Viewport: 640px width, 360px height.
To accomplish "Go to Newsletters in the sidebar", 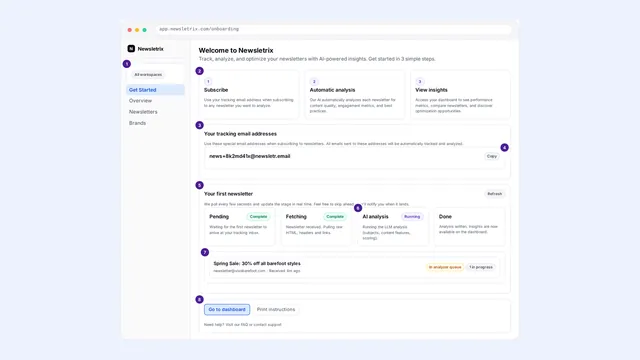I will pos(143,112).
